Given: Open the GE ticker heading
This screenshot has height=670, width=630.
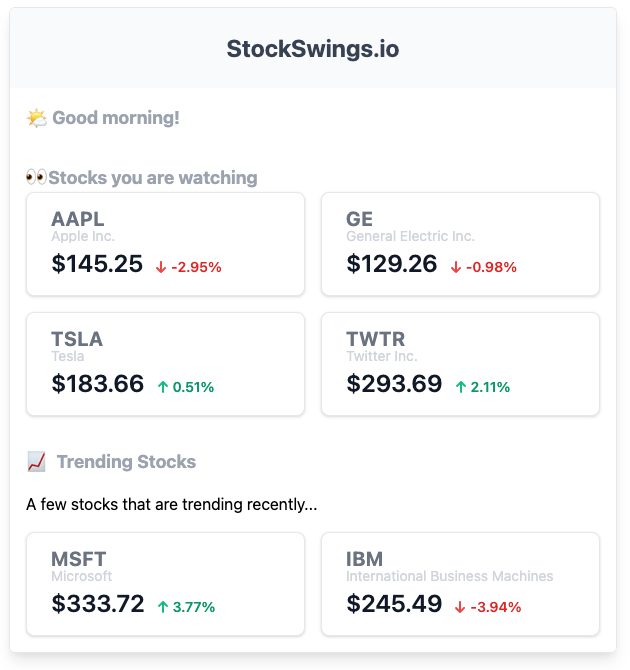Looking at the screenshot, I should coord(359,219).
